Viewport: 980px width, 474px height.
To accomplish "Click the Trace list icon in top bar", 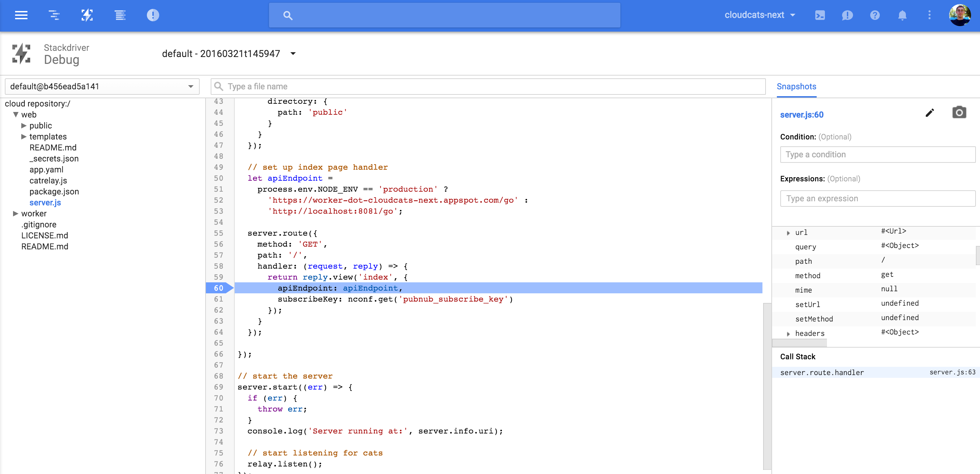I will click(54, 15).
